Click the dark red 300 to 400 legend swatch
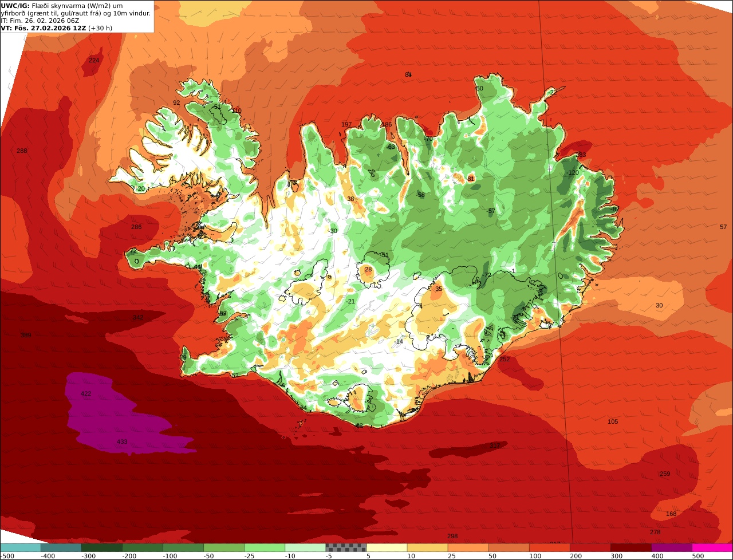Viewport: 733px width, 560px height. click(x=631, y=547)
